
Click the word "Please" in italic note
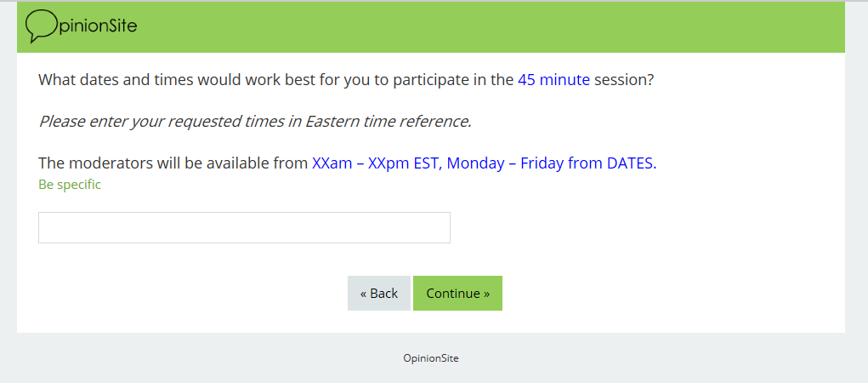click(x=62, y=122)
